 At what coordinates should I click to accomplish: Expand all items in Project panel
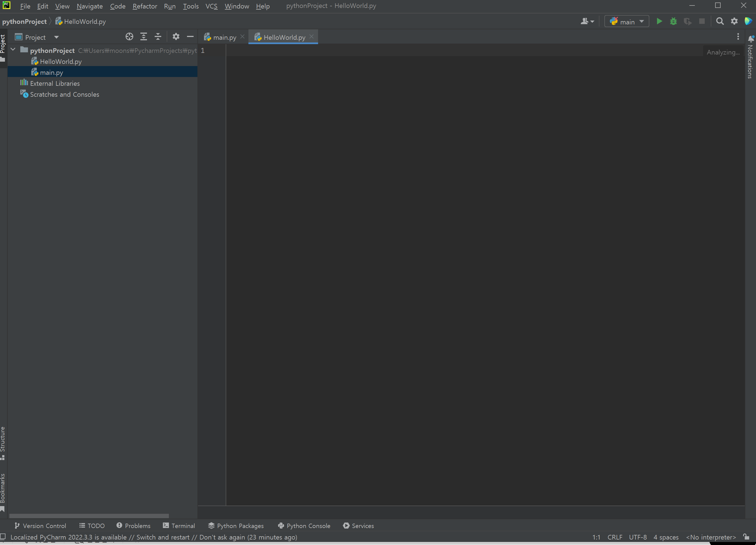(144, 37)
